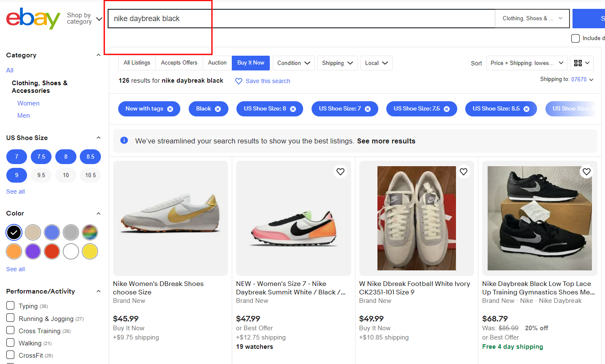Screen dimensions: 605x364
Task: Deselect shoe size 7
Action: click(x=16, y=156)
